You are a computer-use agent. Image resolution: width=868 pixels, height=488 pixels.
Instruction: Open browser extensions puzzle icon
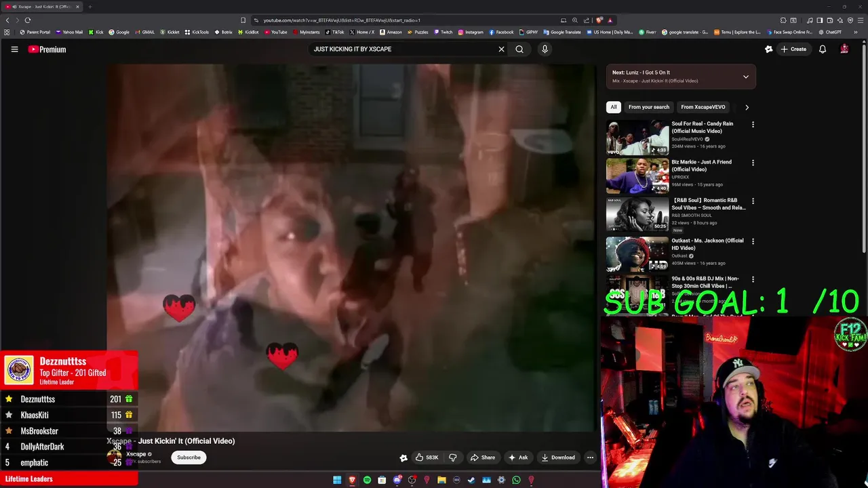783,20
